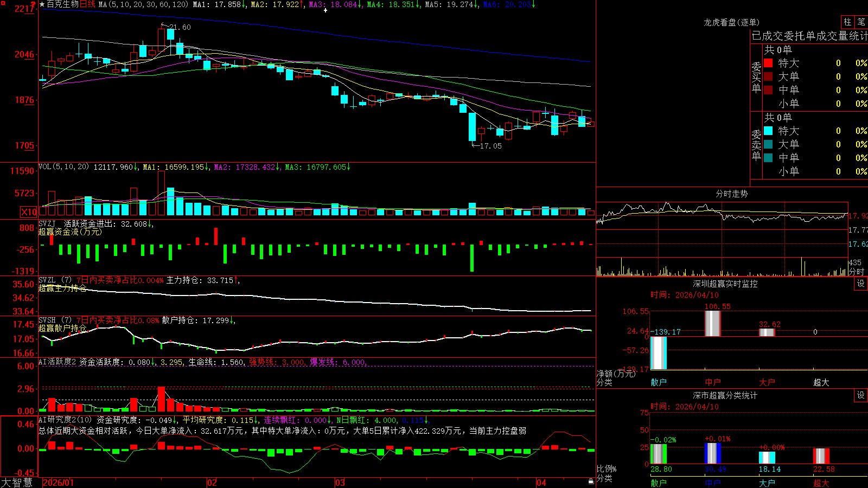Click the green MA4: 18.351 value
This screenshot has width=868, height=488.
(x=393, y=4)
